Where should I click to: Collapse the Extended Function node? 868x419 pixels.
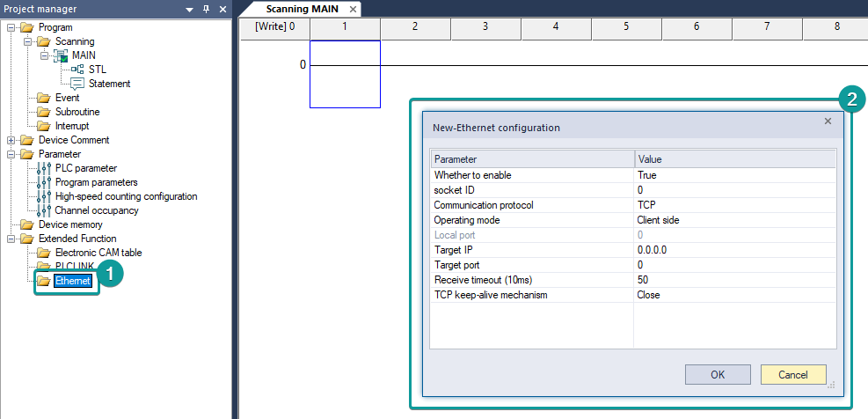[11, 239]
